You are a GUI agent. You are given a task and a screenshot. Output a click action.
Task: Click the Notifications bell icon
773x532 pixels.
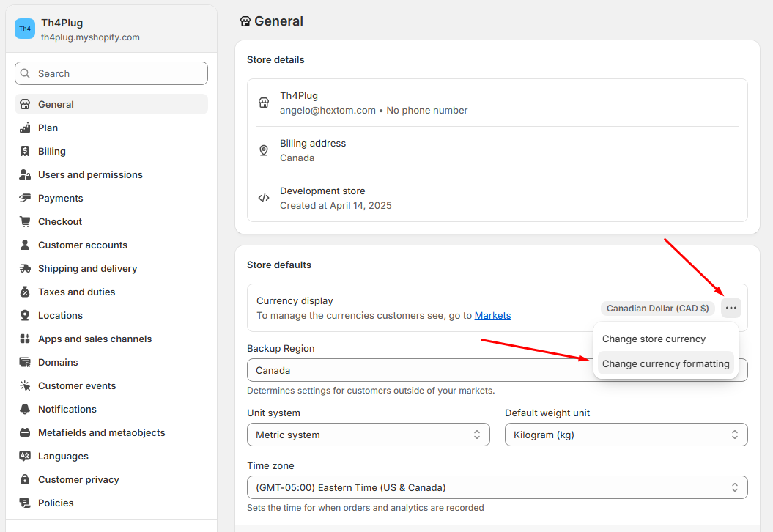[x=25, y=409]
